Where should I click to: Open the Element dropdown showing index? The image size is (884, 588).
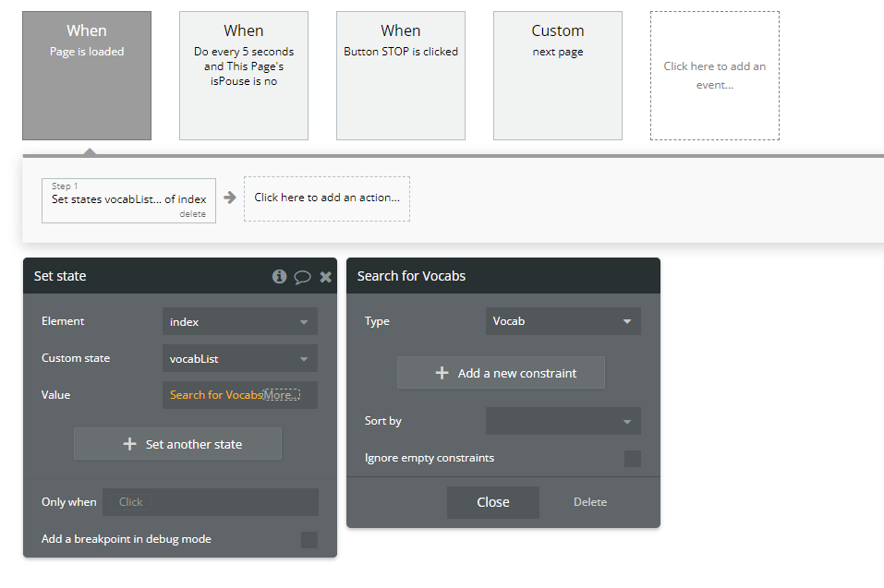(240, 321)
